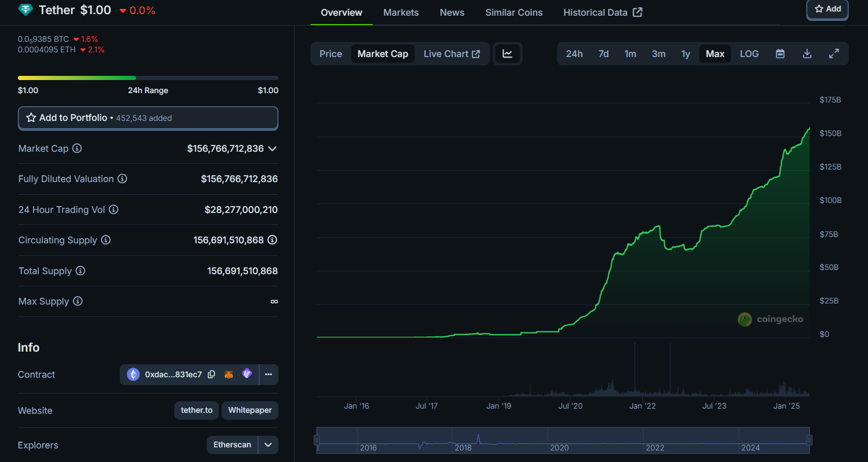Download chart data icon
The image size is (868, 462).
click(807, 53)
